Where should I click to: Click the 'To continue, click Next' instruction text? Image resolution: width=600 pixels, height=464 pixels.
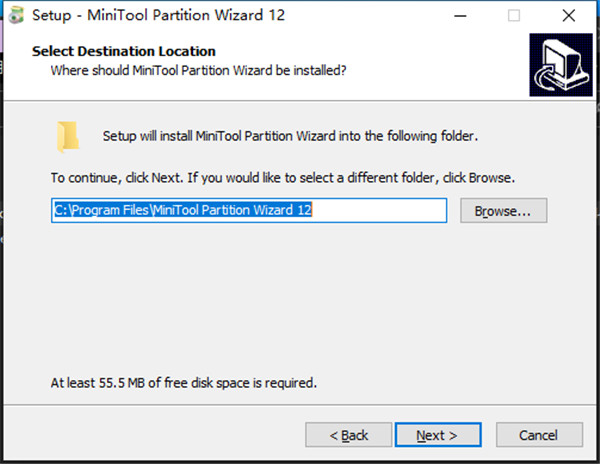(x=283, y=178)
